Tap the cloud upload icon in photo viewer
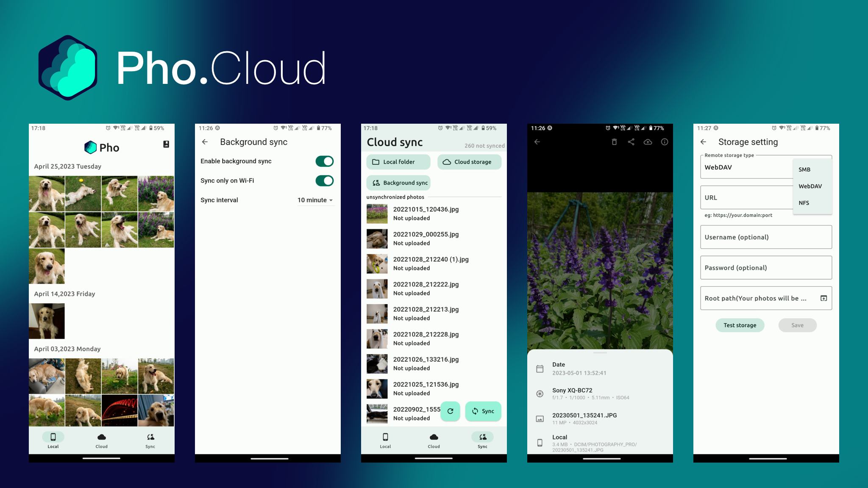 click(x=648, y=142)
